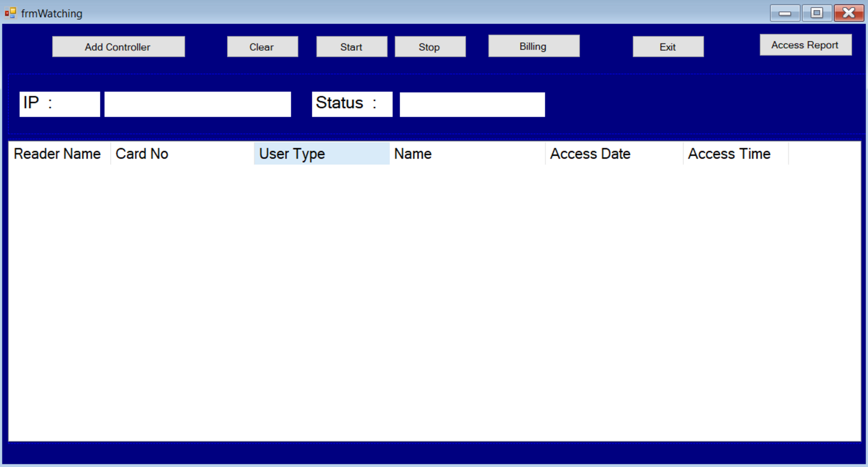Focus the IP address text field
868x467 pixels.
pyautogui.click(x=198, y=105)
